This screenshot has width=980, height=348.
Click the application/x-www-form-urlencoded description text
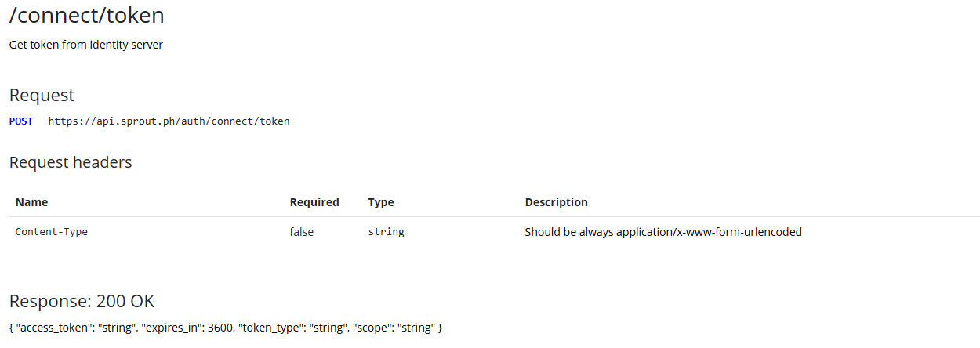pos(662,232)
